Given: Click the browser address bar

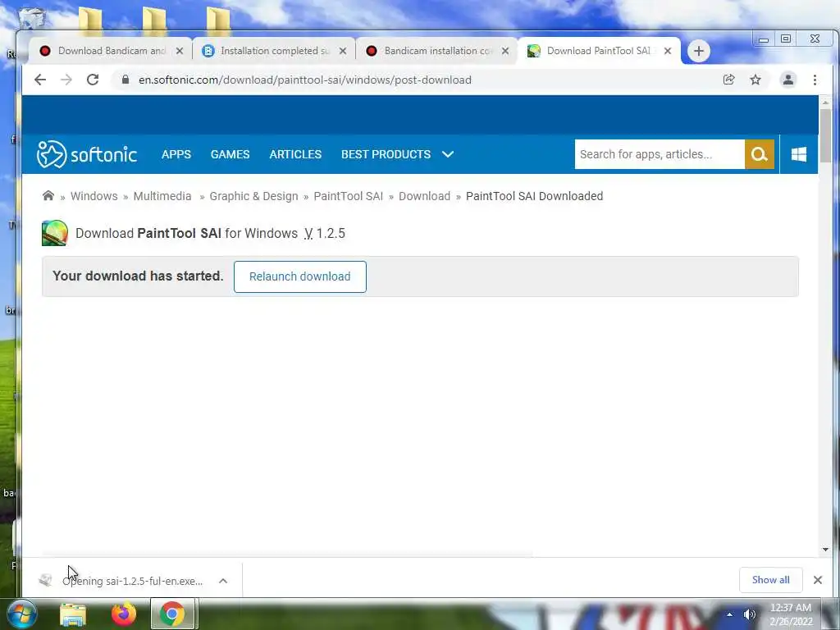Looking at the screenshot, I should click(418, 80).
